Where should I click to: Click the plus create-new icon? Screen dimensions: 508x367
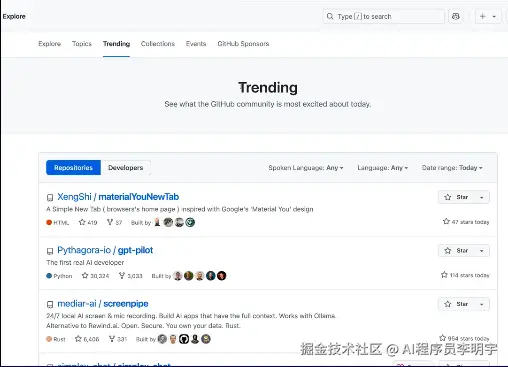tap(482, 16)
